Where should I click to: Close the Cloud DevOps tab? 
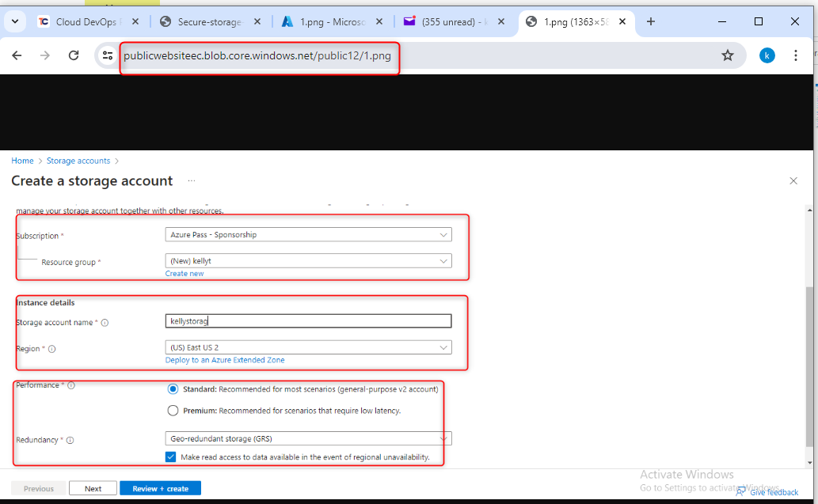(x=135, y=21)
